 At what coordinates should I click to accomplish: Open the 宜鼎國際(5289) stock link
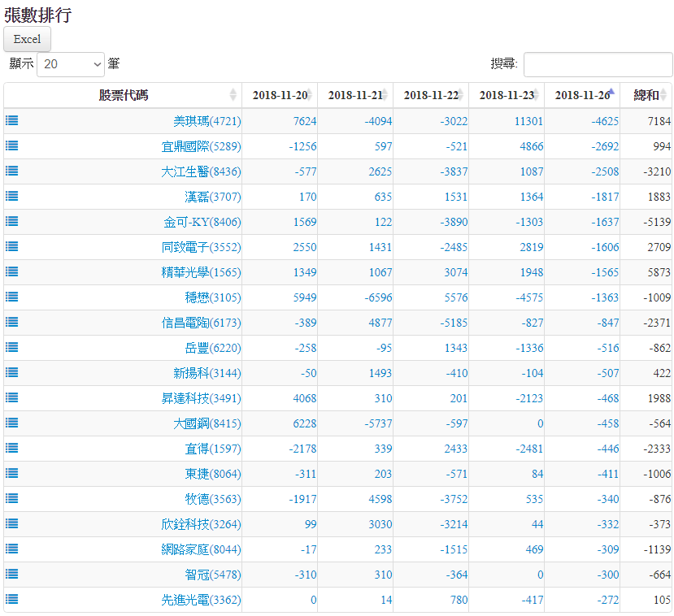click(201, 146)
